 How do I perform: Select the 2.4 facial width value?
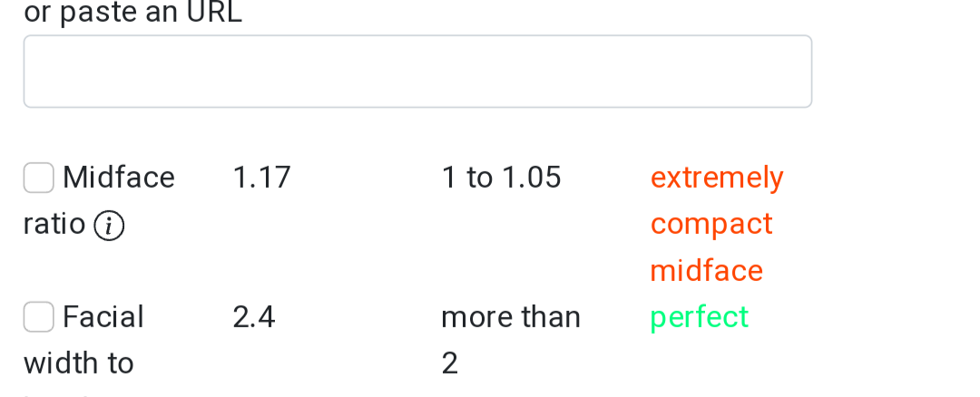coord(254,317)
